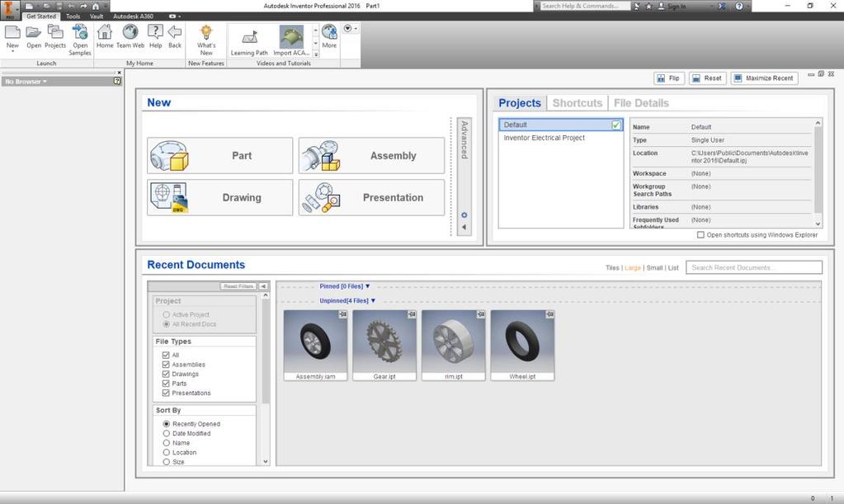The width and height of the screenshot is (844, 504).
Task: Open the quick access toolbar customize dropdown
Action: (x=106, y=6)
